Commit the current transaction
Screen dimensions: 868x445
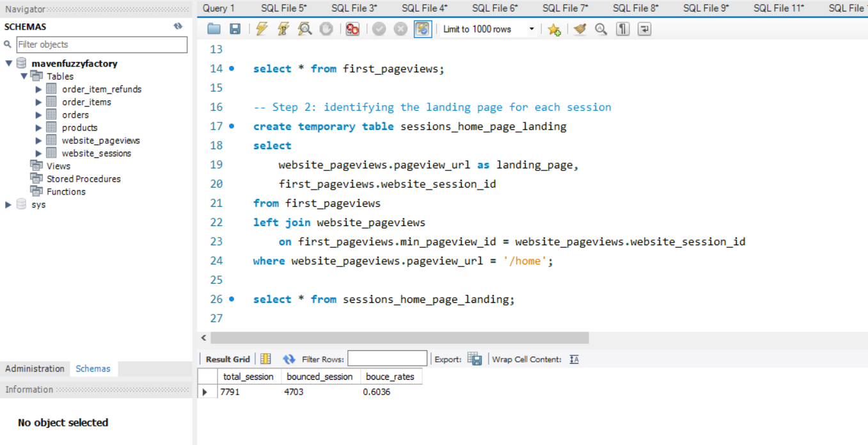point(379,29)
